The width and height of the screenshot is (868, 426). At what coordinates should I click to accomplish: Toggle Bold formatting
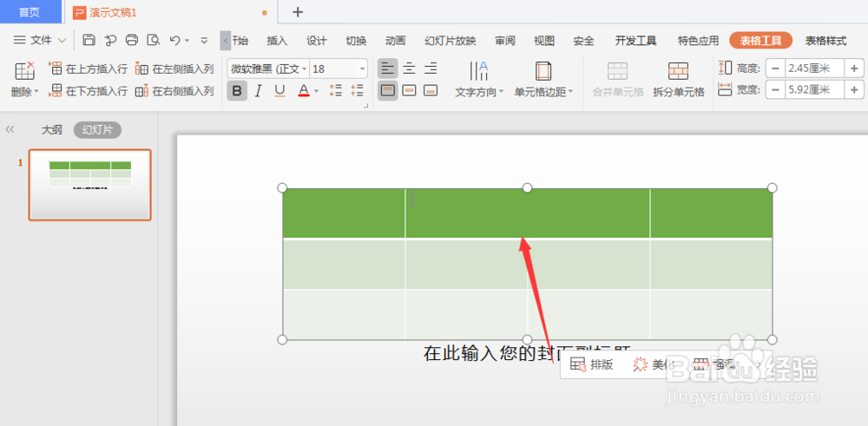237,91
